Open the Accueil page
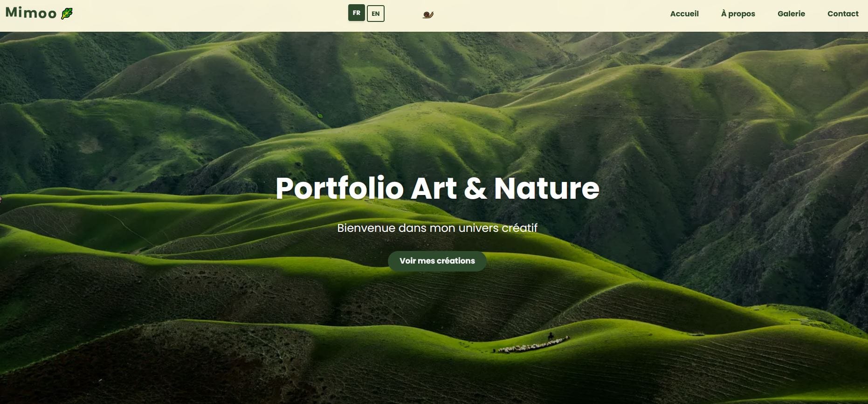The image size is (868, 404). pos(684,14)
